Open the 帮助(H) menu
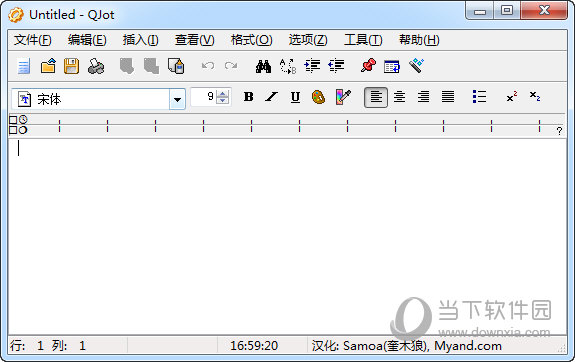Image resolution: width=575 pixels, height=362 pixels. pos(419,40)
